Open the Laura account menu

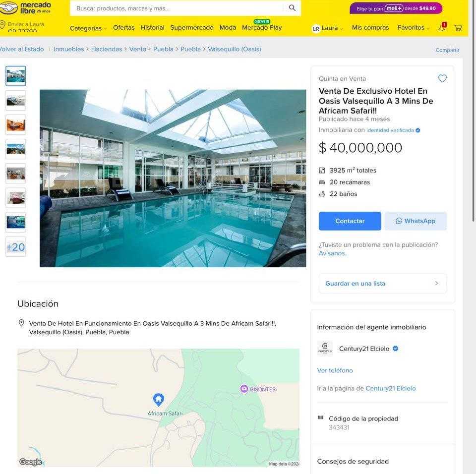[x=328, y=28]
